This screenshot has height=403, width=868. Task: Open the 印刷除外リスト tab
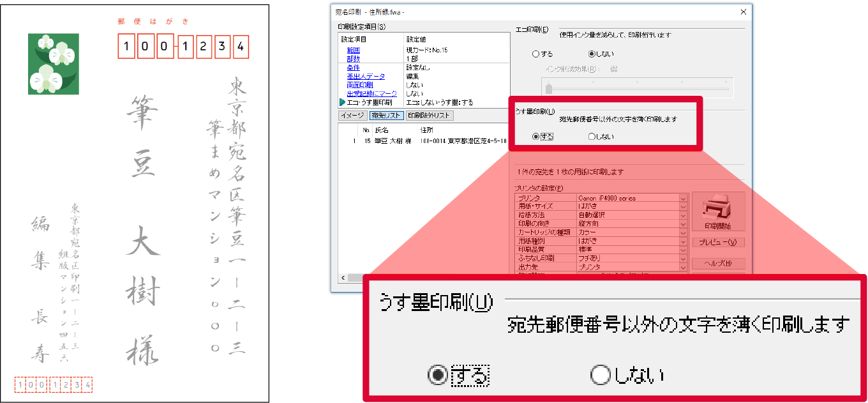(428, 115)
